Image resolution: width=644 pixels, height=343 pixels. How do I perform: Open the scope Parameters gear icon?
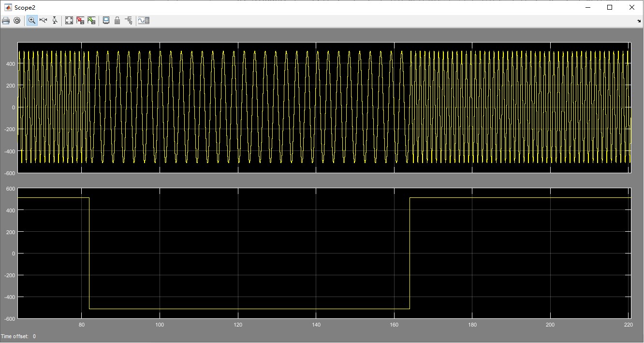17,20
